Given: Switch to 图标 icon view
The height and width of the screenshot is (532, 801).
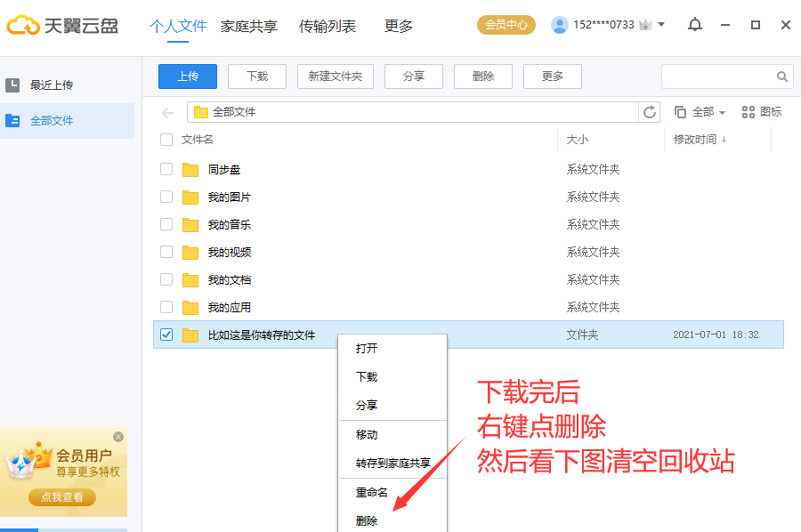Looking at the screenshot, I should pyautogui.click(x=762, y=111).
